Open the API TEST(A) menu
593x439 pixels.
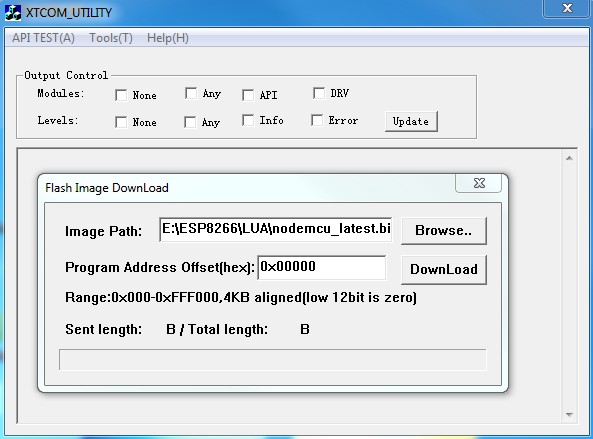click(x=43, y=38)
